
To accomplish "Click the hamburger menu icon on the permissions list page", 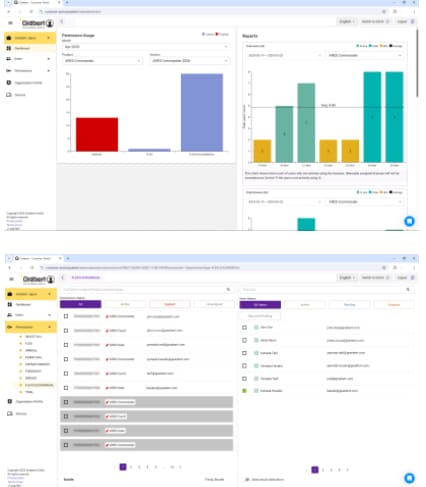I will (11, 279).
